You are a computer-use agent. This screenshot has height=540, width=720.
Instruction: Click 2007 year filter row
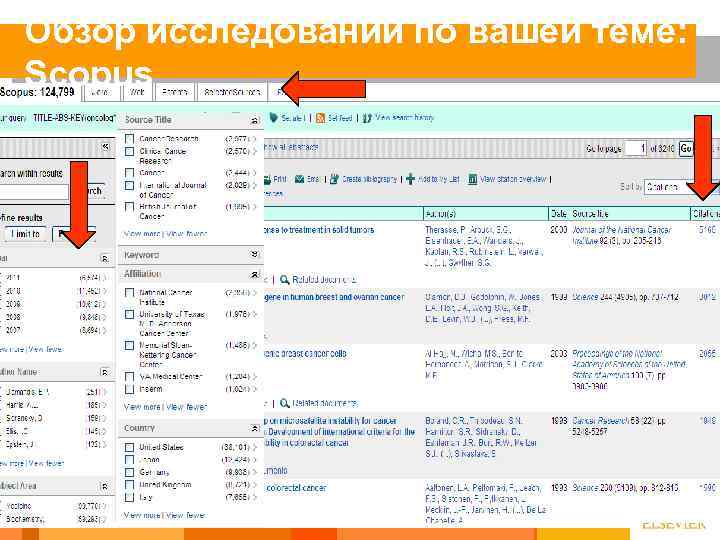(x=53, y=330)
